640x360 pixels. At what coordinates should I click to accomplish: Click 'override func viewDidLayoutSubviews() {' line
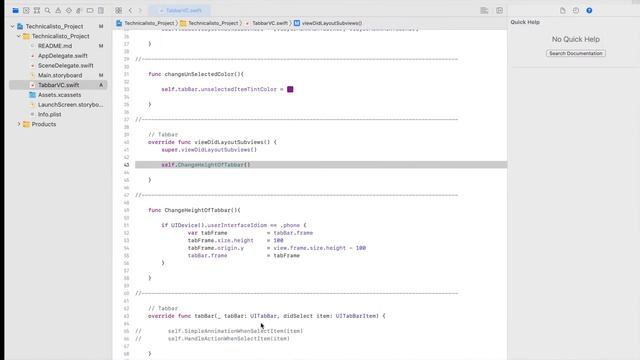coord(212,142)
